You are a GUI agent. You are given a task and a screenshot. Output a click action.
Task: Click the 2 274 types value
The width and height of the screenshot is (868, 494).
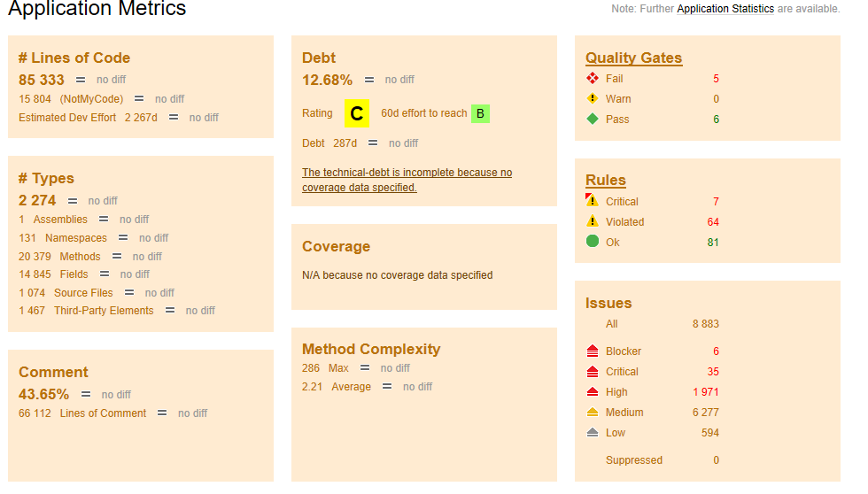[x=37, y=200]
